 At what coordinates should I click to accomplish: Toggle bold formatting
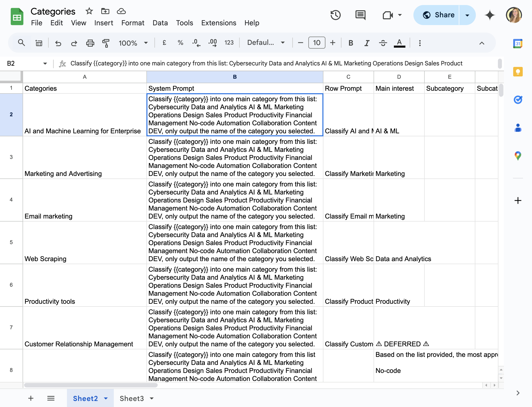(351, 43)
